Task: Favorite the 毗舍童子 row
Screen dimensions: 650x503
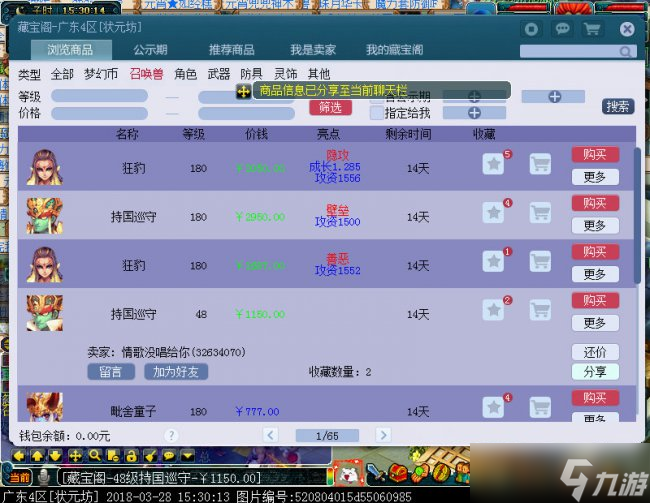Action: point(493,407)
